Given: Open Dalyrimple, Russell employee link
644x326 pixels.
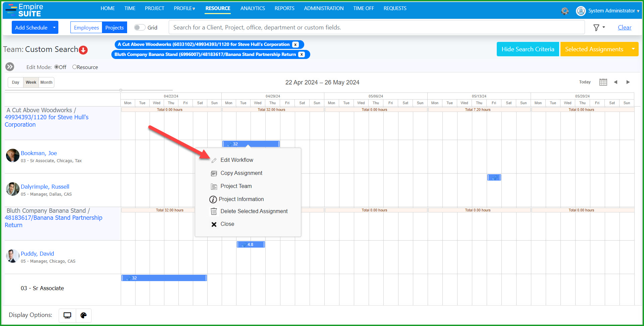Looking at the screenshot, I should click(45, 187).
